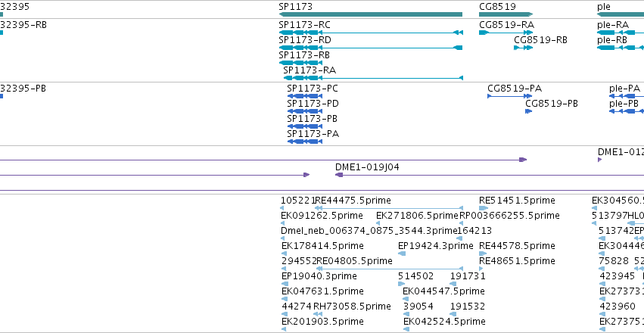Screen dimensions: 644x333
Task: Select the CG8519 gene arrow
Action: 506,14
